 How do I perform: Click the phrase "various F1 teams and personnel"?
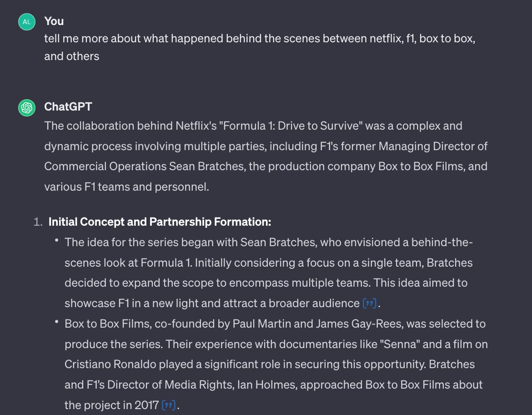coord(126,187)
